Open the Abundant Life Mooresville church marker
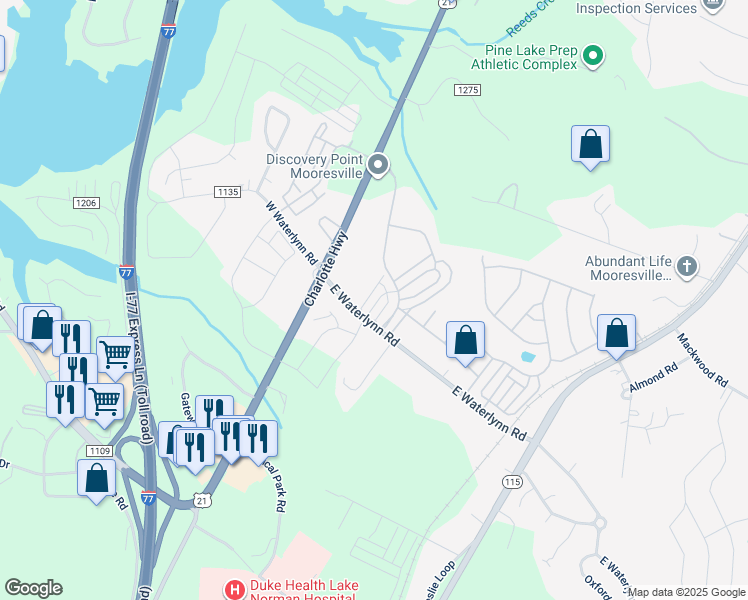The height and width of the screenshot is (600, 748). coord(687,267)
